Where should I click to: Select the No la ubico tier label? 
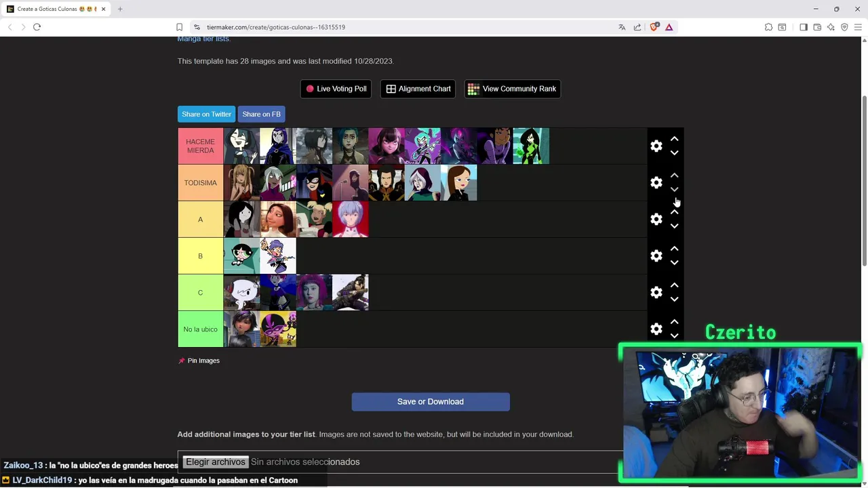click(200, 329)
